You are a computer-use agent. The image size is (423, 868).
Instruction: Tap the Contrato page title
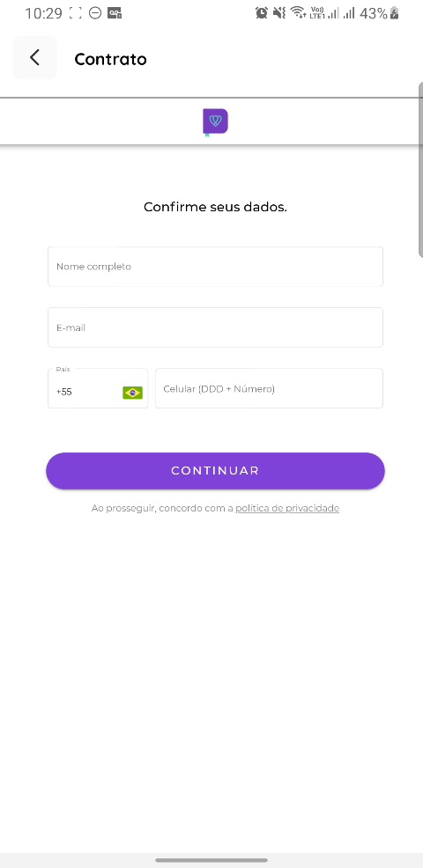click(x=110, y=59)
